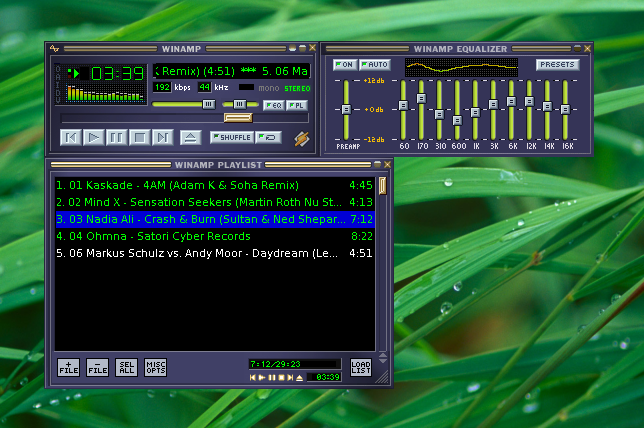Click the 60 Hz band slider handle
Viewport: 644px width, 428px height.
(403, 106)
